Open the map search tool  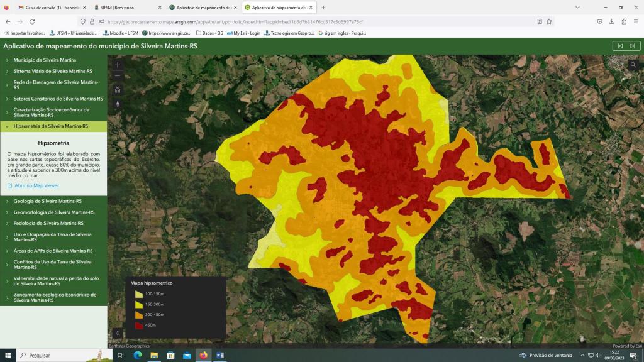coord(632,65)
